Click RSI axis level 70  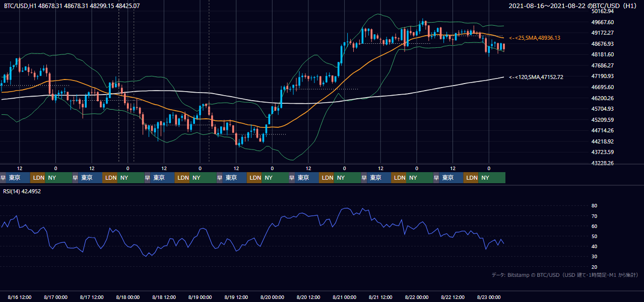(x=594, y=216)
